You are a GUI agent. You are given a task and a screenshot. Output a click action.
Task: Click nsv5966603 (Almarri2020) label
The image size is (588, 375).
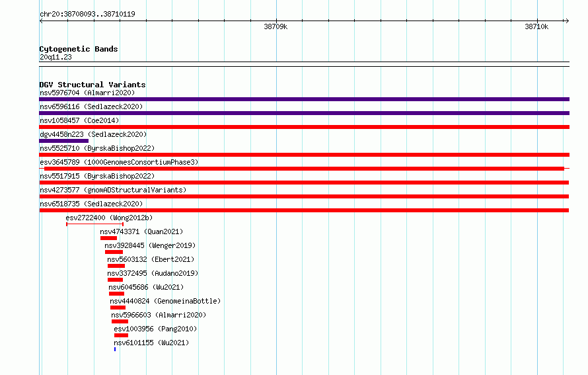[x=159, y=315]
